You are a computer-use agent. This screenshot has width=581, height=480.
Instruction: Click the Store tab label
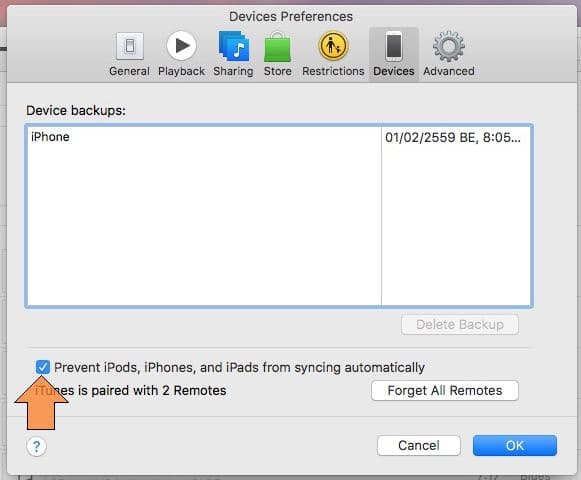point(278,71)
